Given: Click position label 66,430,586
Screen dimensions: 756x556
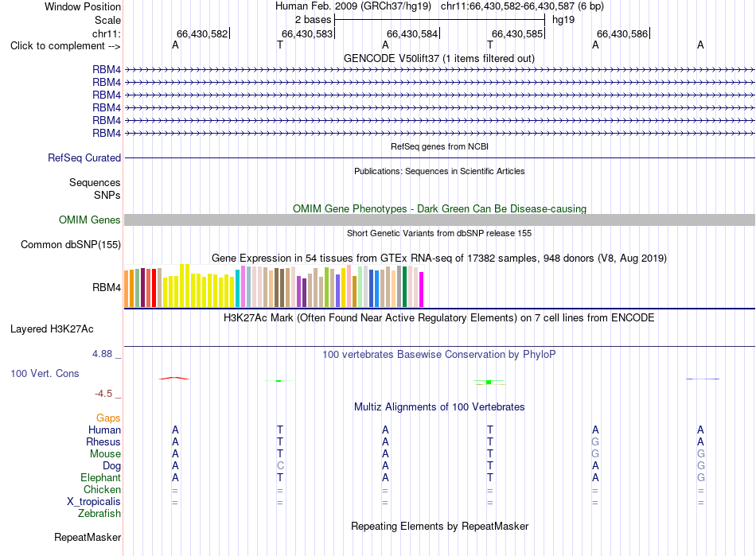Looking at the screenshot, I should (x=622, y=33).
